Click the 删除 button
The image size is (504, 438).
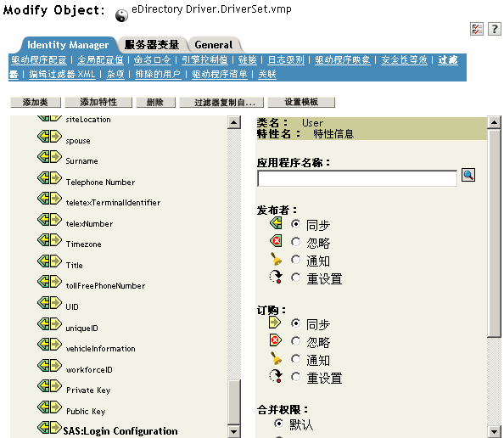[x=155, y=102]
